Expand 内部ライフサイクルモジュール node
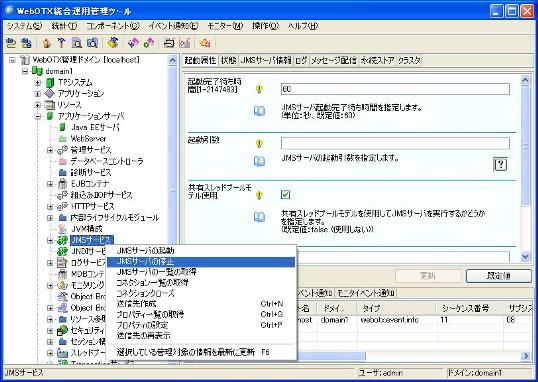538x382 pixels. [x=50, y=218]
